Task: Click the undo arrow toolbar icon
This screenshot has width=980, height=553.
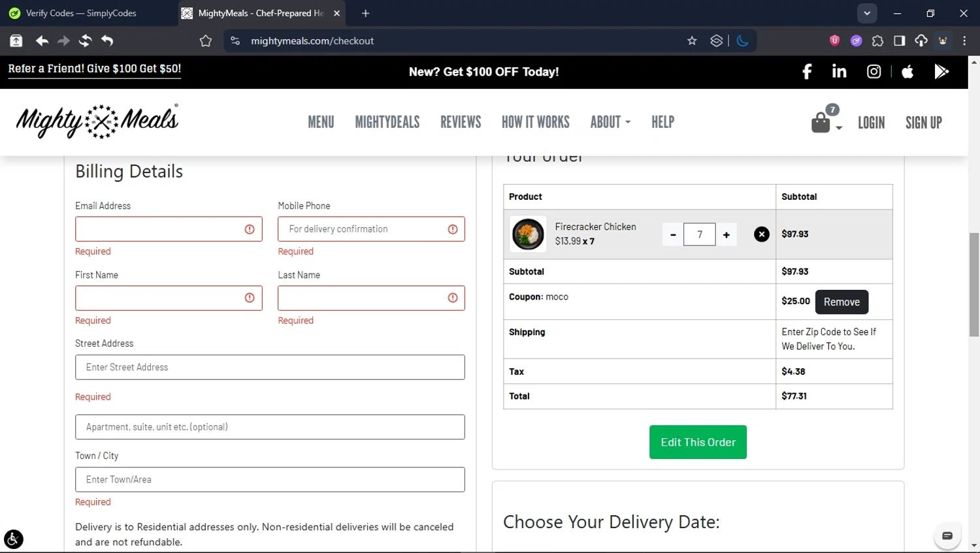Action: click(107, 40)
